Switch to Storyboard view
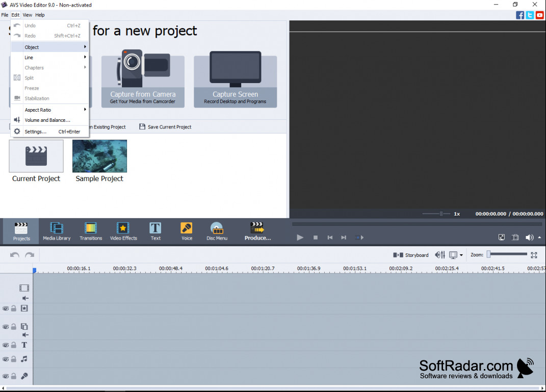Viewport: 546px width, 392px height. (411, 255)
